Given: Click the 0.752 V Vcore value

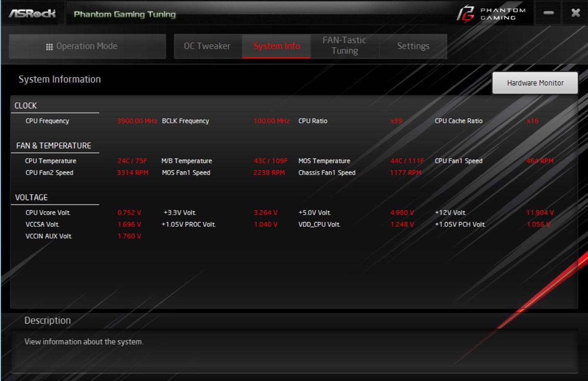Looking at the screenshot, I should (129, 213).
